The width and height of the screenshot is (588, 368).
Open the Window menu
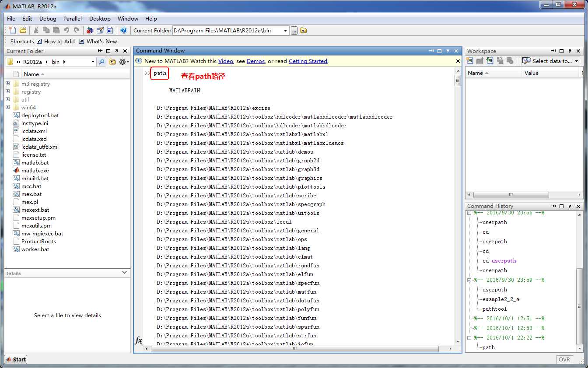click(x=128, y=18)
